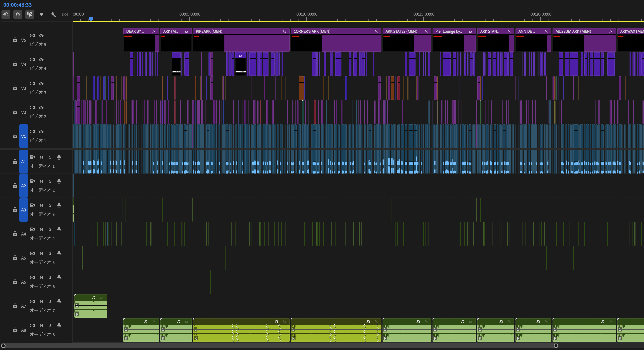This screenshot has height=350, width=644.
Task: Hide the V5 video track output
Action: click(41, 36)
